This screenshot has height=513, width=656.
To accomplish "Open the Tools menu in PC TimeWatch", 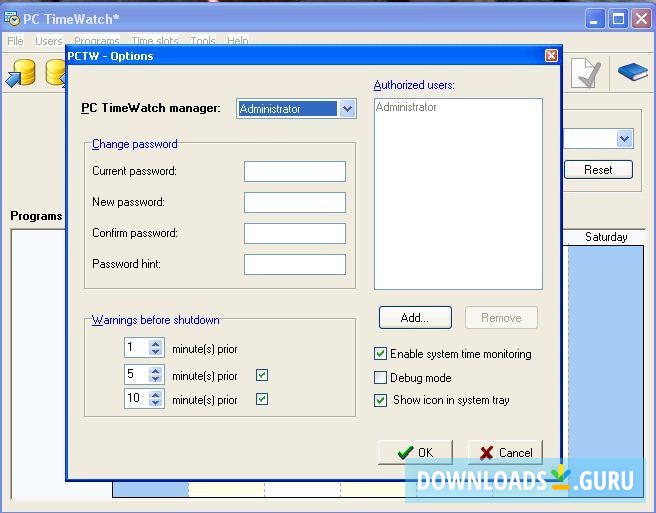I will 203,41.
